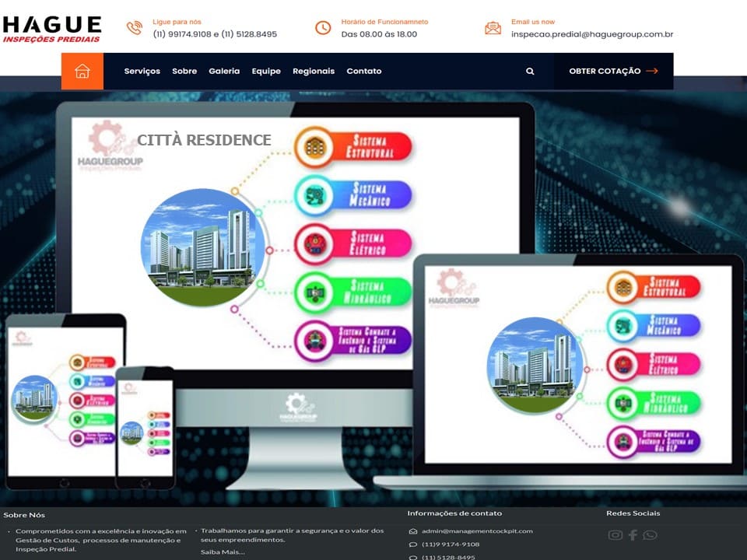Follow the Saiba Mais... link
The height and width of the screenshot is (560, 747).
(223, 552)
